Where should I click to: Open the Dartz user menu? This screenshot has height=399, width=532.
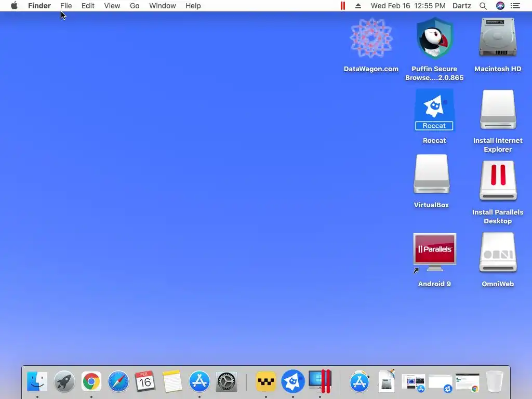(x=462, y=6)
